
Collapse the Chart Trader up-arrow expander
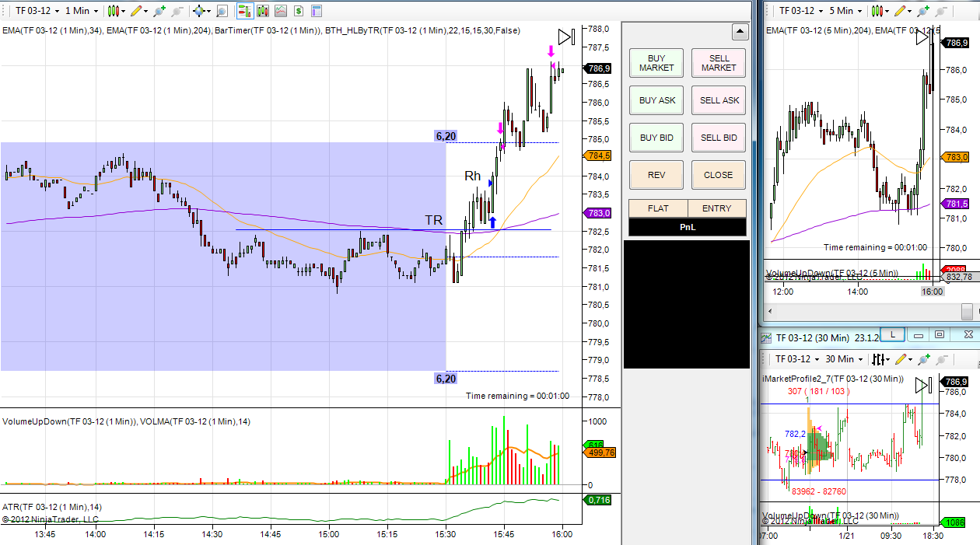[740, 32]
